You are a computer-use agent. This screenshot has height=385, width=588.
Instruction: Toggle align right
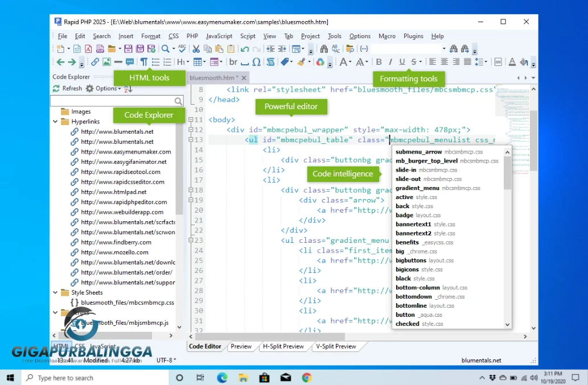(x=456, y=62)
